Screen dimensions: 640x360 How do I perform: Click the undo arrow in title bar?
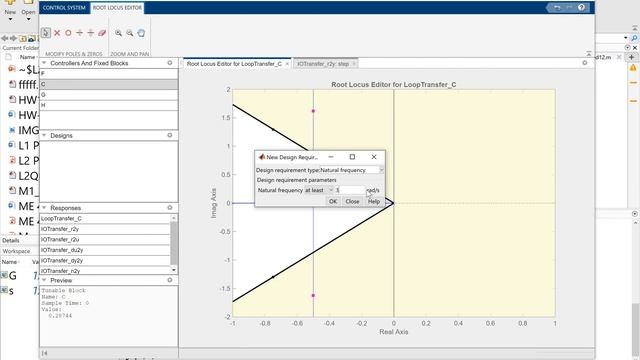click(x=557, y=7)
